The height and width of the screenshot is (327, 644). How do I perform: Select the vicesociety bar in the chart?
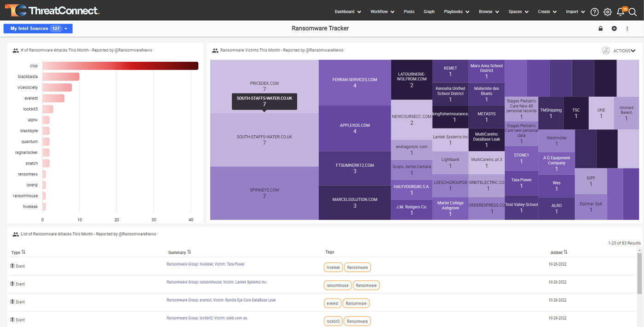[57, 88]
